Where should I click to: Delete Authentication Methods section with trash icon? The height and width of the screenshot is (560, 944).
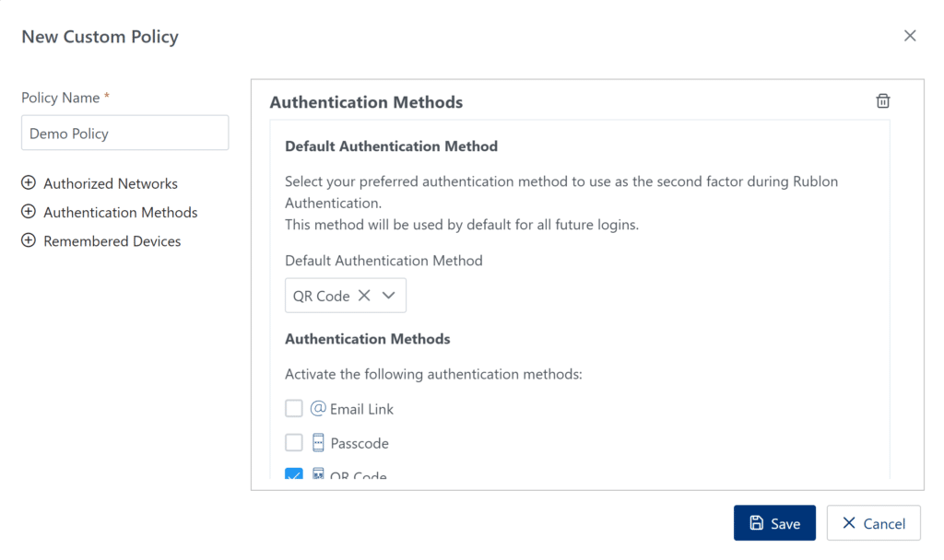click(x=882, y=101)
